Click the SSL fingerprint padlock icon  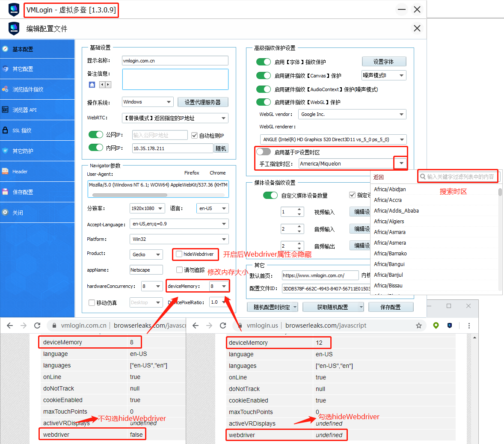[5, 130]
